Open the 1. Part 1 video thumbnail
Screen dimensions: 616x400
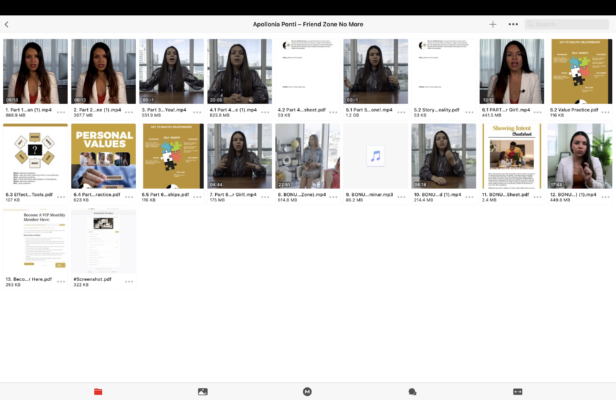click(35, 72)
